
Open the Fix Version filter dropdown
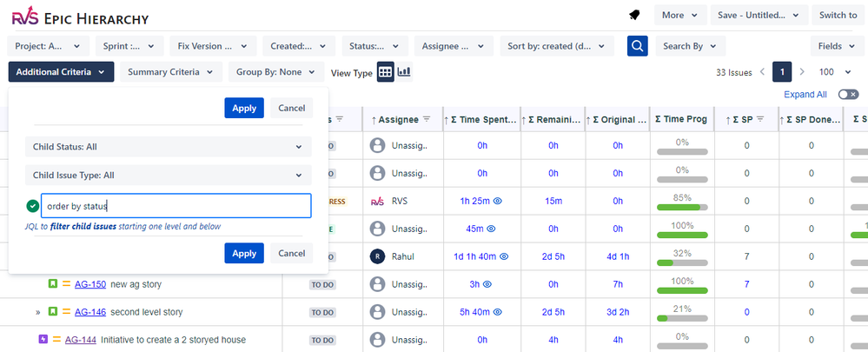pyautogui.click(x=213, y=46)
